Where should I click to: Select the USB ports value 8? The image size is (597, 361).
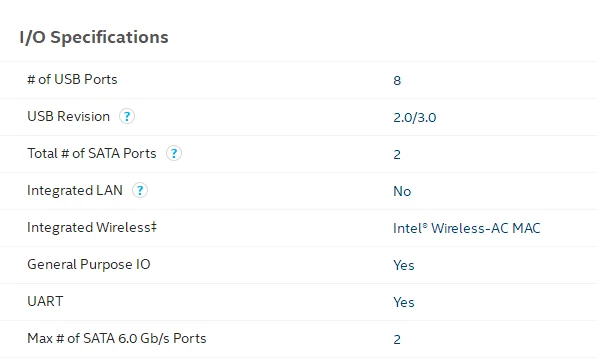pyautogui.click(x=397, y=80)
